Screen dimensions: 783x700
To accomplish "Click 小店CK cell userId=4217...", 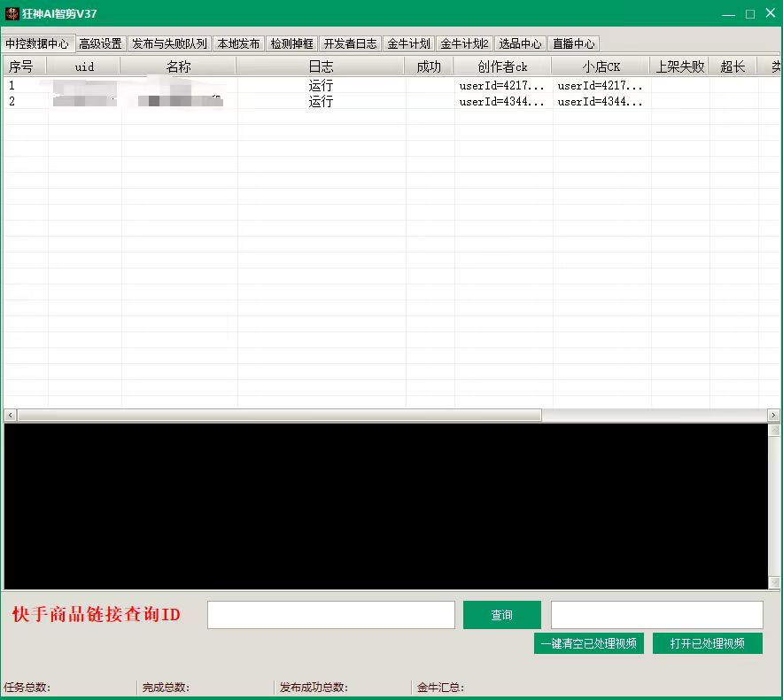I will pos(600,85).
